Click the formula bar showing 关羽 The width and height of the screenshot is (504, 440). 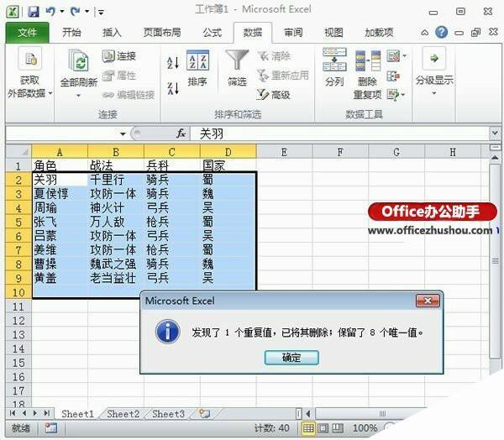click(340, 134)
